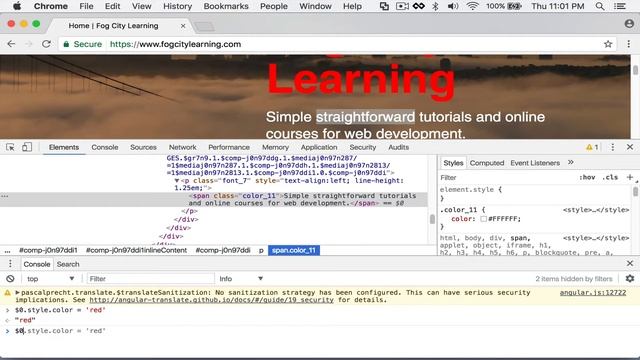Open the Performance tab
640x360 pixels.
[x=229, y=147]
